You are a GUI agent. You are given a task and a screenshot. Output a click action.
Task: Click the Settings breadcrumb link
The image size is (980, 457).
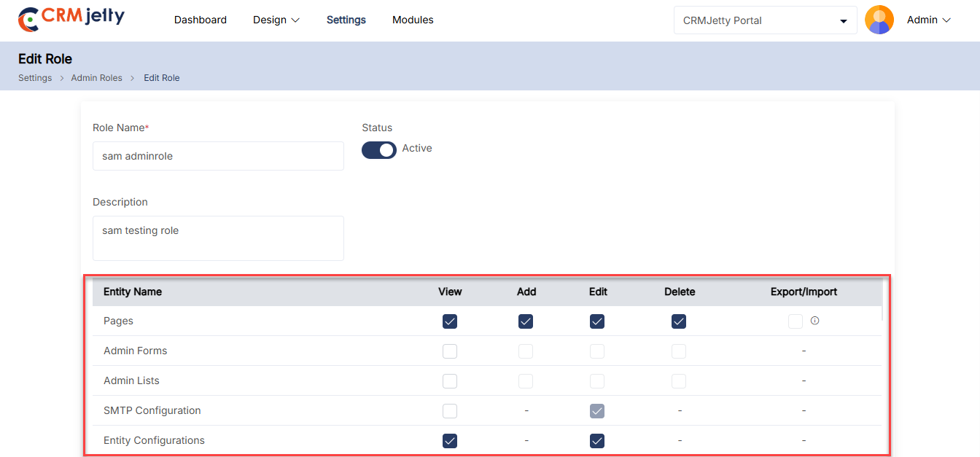point(35,78)
